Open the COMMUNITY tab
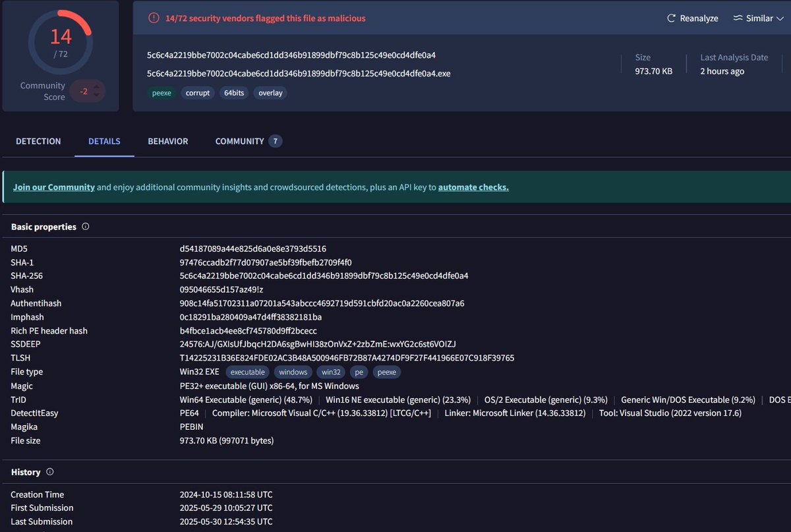This screenshot has width=791, height=532. coord(239,141)
